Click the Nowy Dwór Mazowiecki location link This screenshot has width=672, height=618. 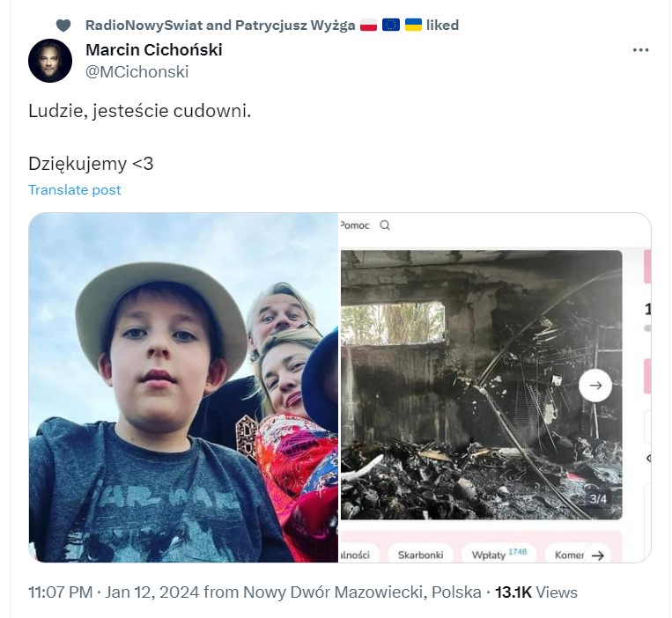tap(362, 592)
